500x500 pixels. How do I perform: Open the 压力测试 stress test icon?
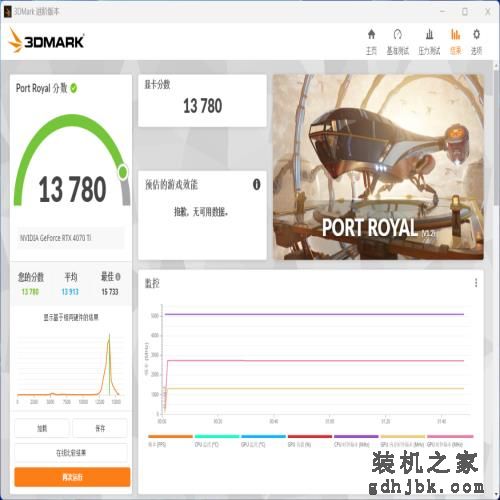429,34
